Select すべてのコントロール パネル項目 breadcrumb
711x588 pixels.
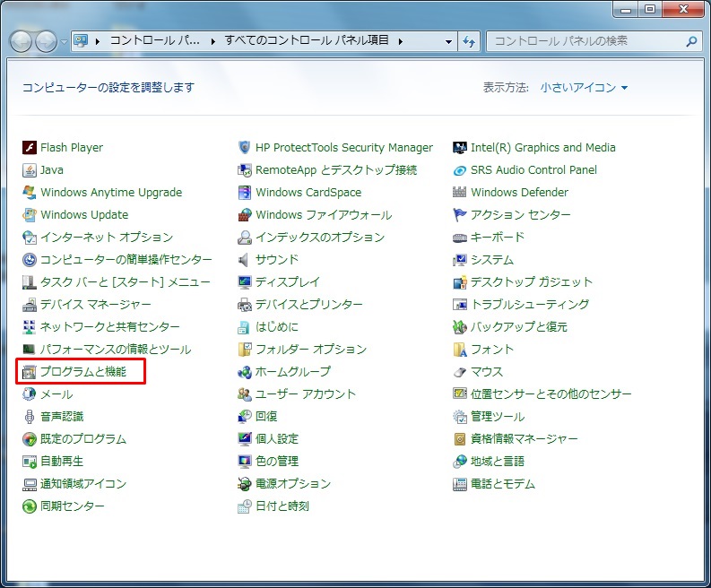[x=307, y=41]
